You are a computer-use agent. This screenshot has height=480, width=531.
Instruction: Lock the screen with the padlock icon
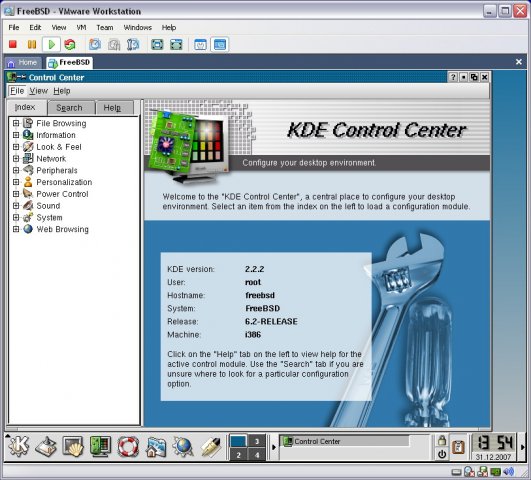(442, 440)
